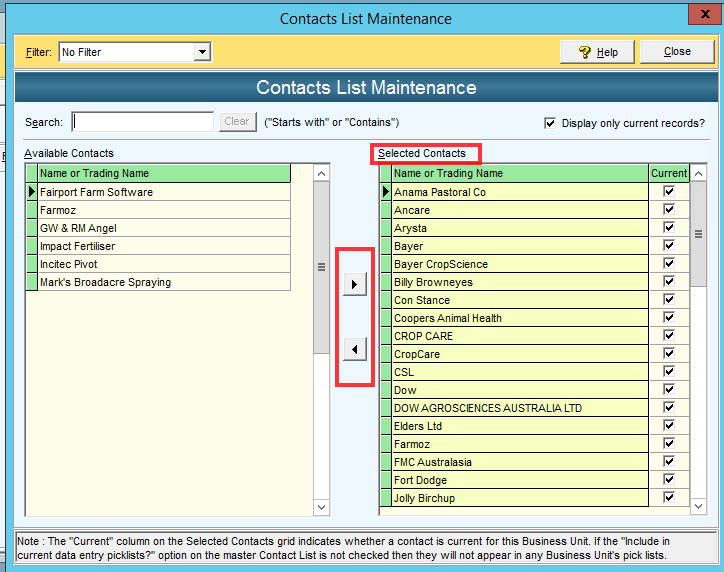This screenshot has width=724, height=572.
Task: Click the left arrow to remove contact
Action: click(355, 349)
